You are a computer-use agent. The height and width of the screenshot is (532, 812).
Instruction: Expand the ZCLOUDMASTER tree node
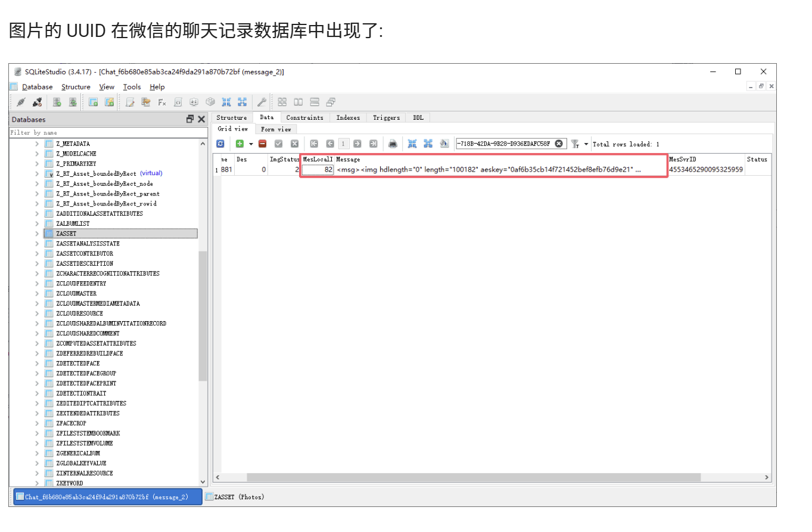(37, 294)
